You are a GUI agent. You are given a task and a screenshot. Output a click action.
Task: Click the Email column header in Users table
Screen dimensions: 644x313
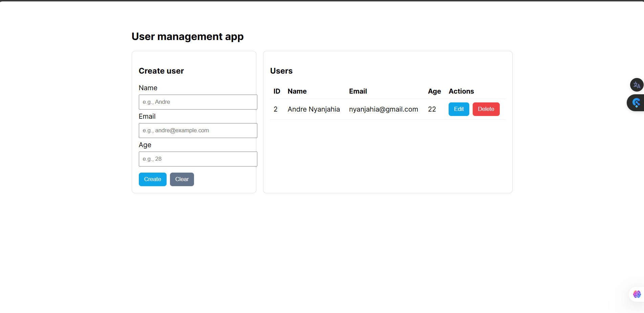358,91
